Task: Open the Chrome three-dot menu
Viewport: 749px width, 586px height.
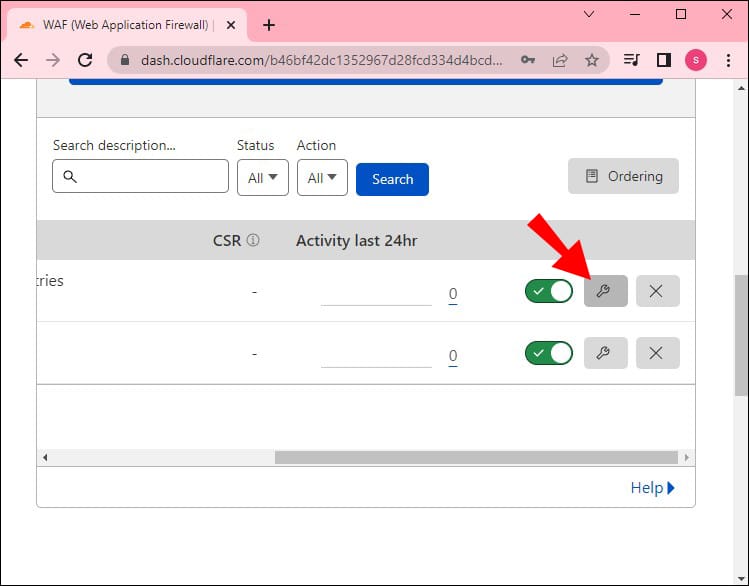Action: click(726, 60)
